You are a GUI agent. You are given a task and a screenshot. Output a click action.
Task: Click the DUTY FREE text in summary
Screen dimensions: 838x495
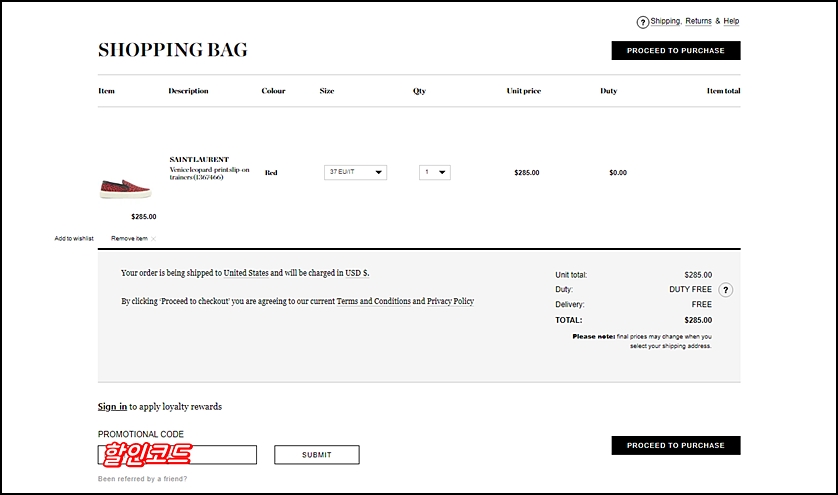click(690, 289)
